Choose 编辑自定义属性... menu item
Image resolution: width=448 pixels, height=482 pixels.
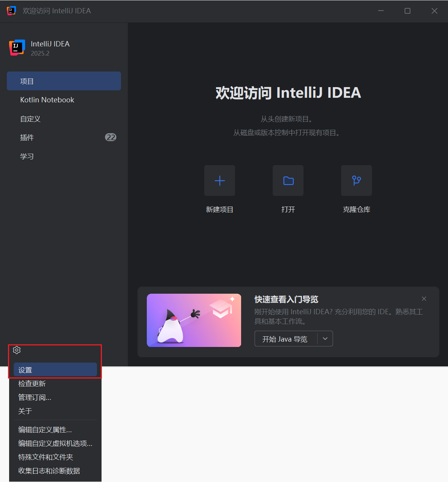pyautogui.click(x=56, y=430)
